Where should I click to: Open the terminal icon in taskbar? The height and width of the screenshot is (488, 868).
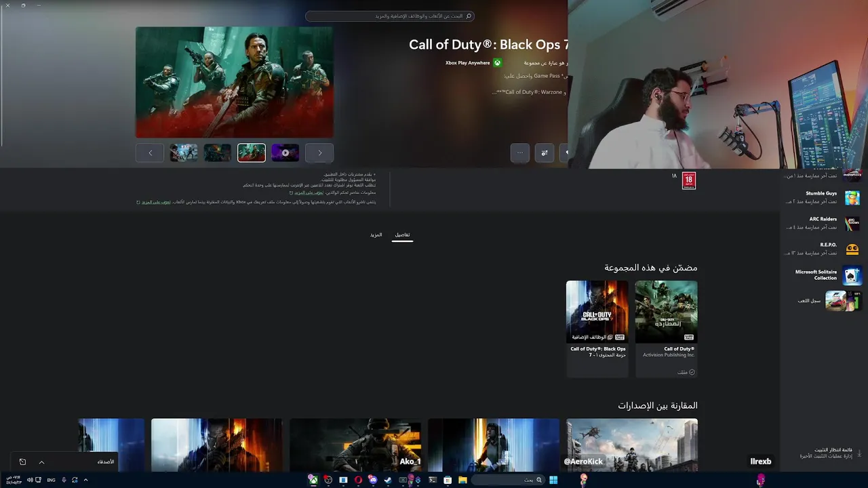[x=433, y=480]
